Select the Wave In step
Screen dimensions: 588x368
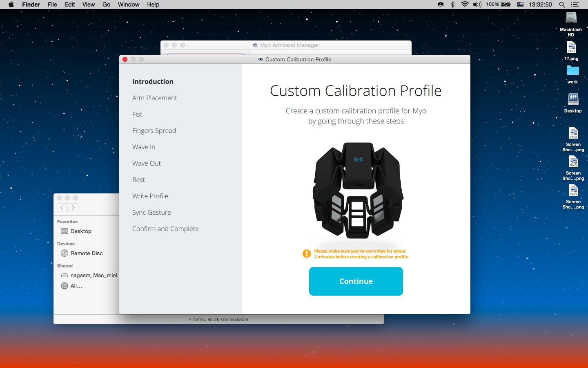[144, 147]
